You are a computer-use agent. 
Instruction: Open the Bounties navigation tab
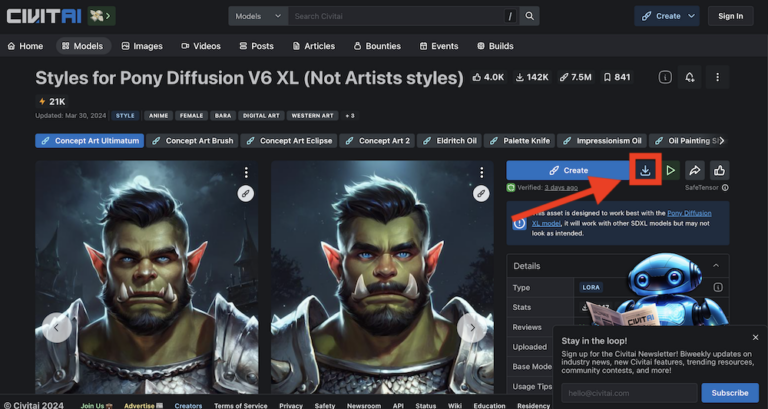pyautogui.click(x=377, y=46)
